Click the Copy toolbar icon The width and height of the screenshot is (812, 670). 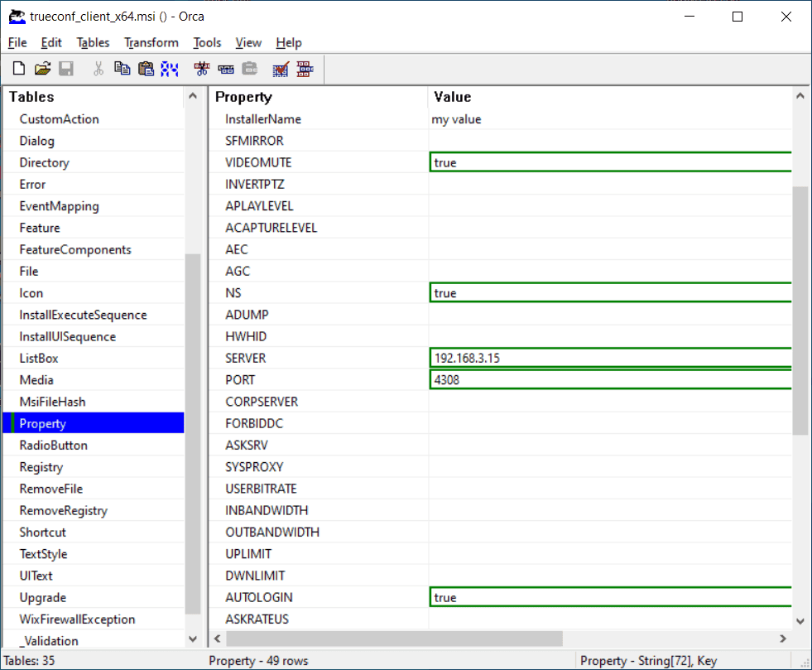tap(123, 69)
